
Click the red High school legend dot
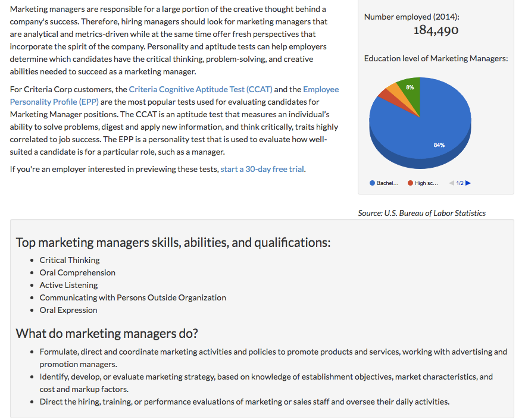[410, 183]
